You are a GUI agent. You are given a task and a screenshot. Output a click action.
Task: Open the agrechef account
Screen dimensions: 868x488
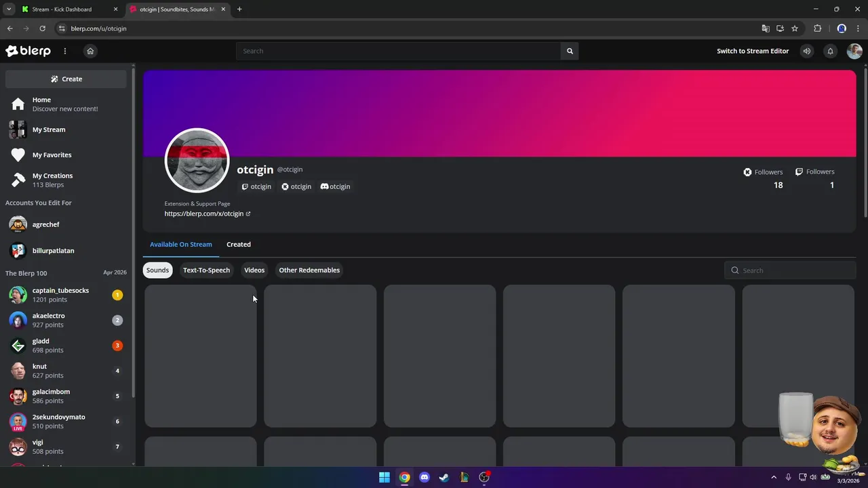[x=66, y=224]
